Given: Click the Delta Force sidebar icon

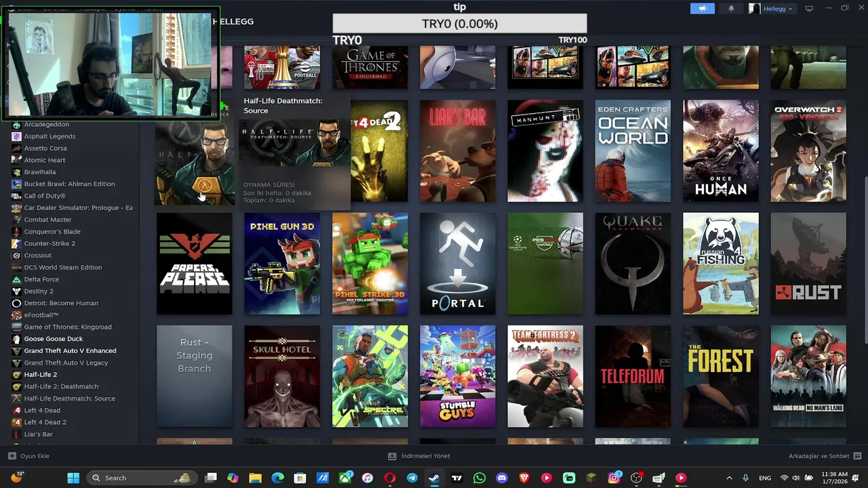Looking at the screenshot, I should click(16, 279).
